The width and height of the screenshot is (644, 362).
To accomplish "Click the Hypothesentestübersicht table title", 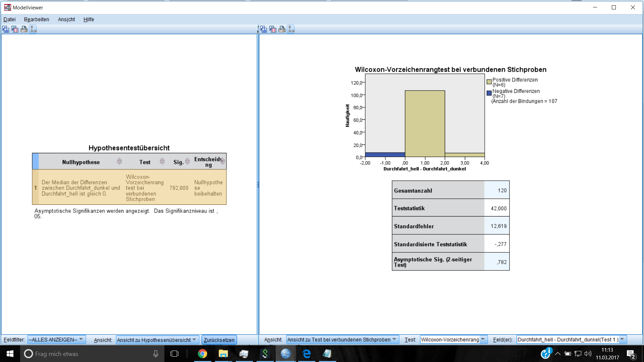I will click(129, 148).
